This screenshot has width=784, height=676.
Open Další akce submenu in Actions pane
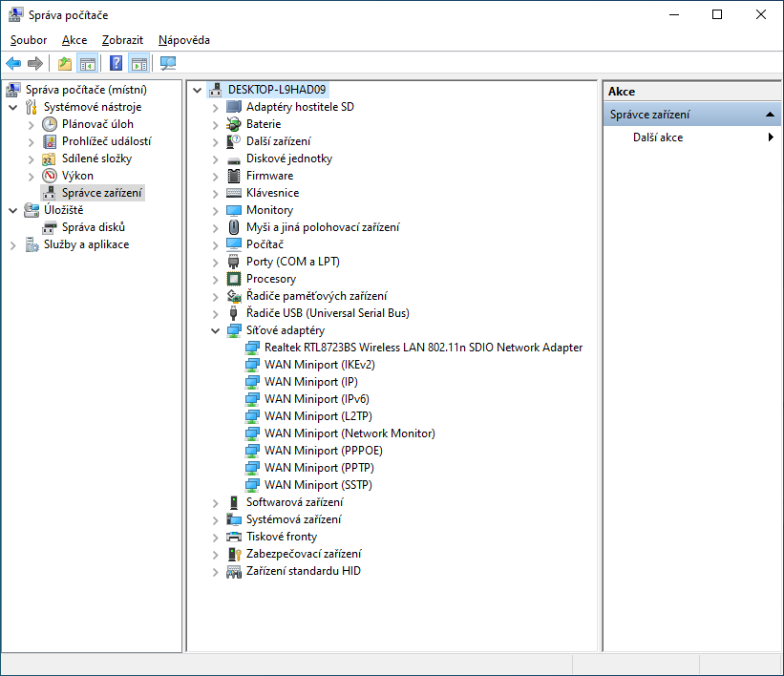pyautogui.click(x=658, y=137)
